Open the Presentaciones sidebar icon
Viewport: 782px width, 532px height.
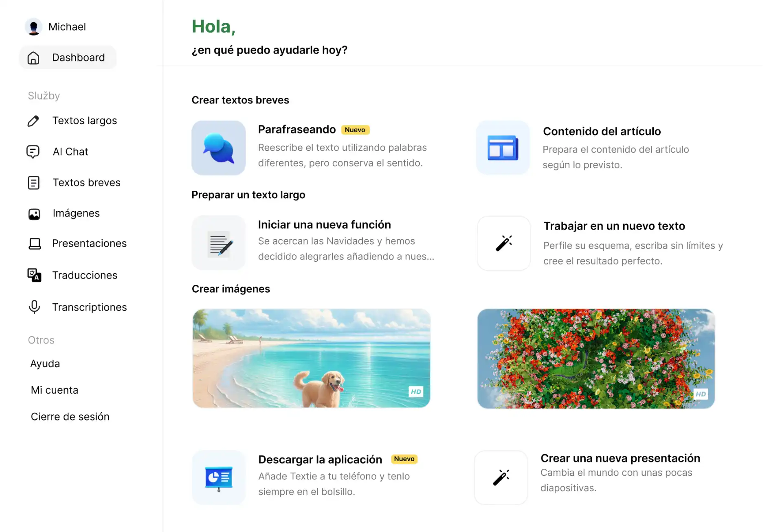tap(34, 243)
